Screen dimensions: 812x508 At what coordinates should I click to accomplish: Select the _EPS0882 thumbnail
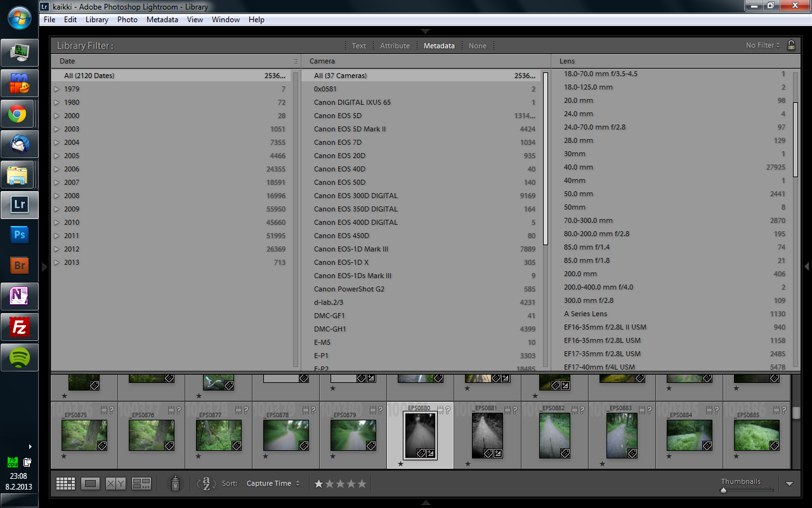[x=554, y=435]
